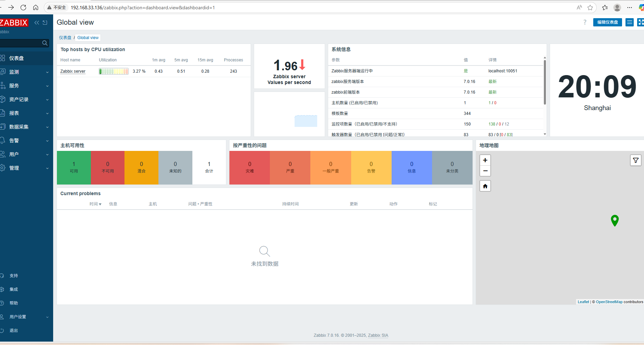Expand the 服务 chevron arrow

pyautogui.click(x=47, y=86)
